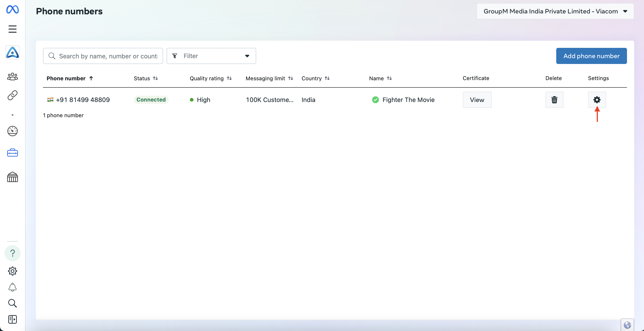644x331 pixels.
Task: Sort by Name column
Action: coord(389,78)
